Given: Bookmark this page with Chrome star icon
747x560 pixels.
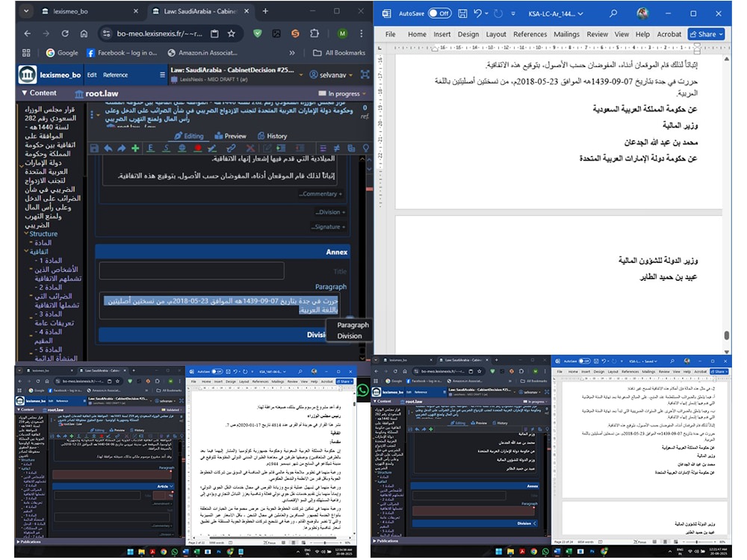Looking at the screenshot, I should click(x=231, y=34).
